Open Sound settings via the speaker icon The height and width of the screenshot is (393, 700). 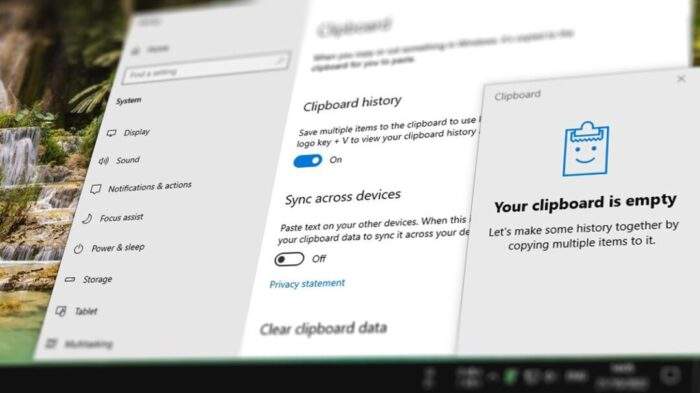[x=104, y=161]
